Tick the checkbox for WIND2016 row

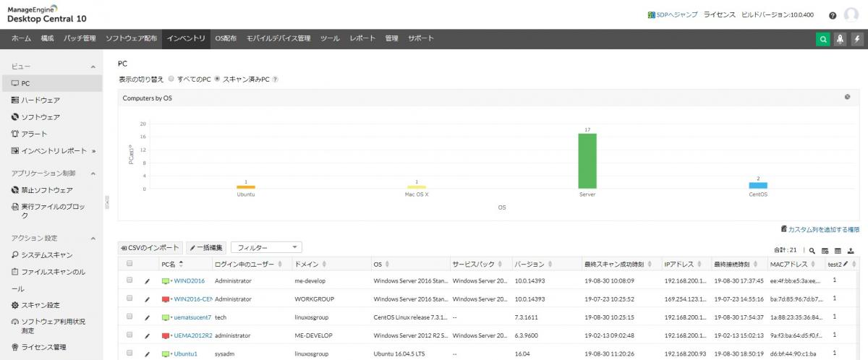click(x=129, y=280)
